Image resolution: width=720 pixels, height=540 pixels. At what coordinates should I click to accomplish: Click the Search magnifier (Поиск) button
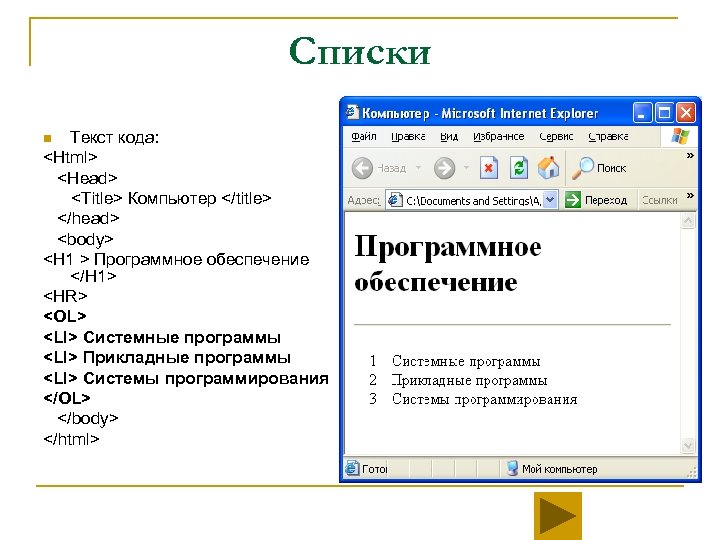(599, 168)
